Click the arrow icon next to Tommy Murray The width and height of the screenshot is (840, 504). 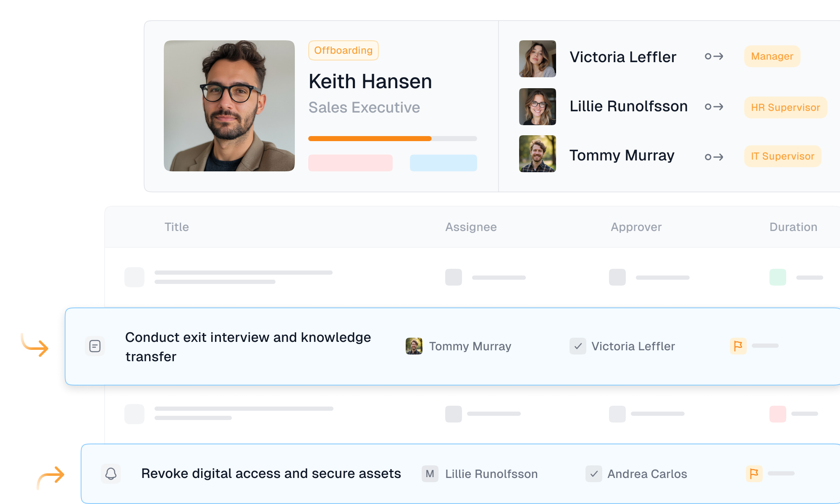coord(714,157)
